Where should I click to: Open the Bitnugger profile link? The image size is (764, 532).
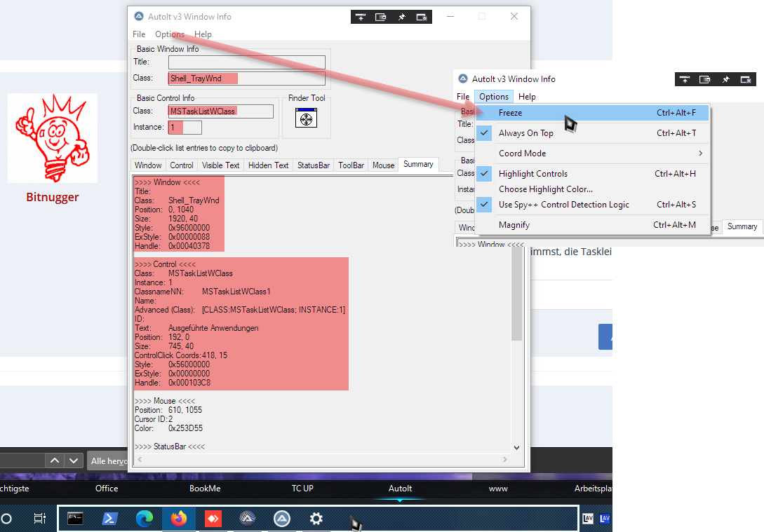click(53, 197)
